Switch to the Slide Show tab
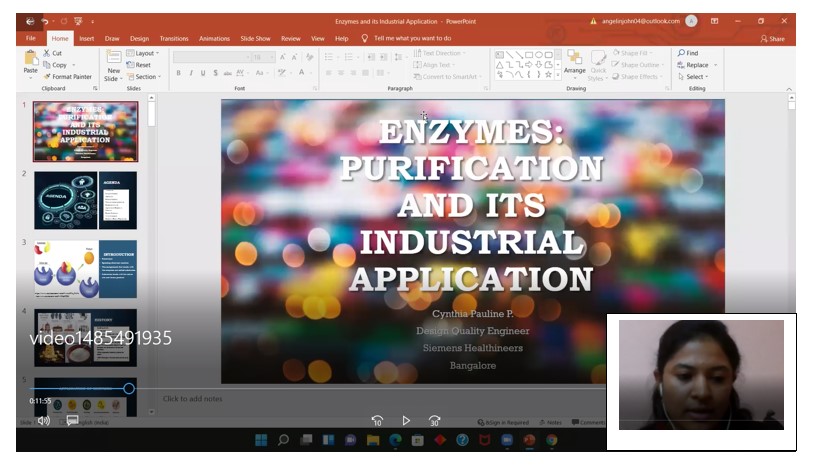Image resolution: width=816 pixels, height=468 pixels. pos(255,39)
